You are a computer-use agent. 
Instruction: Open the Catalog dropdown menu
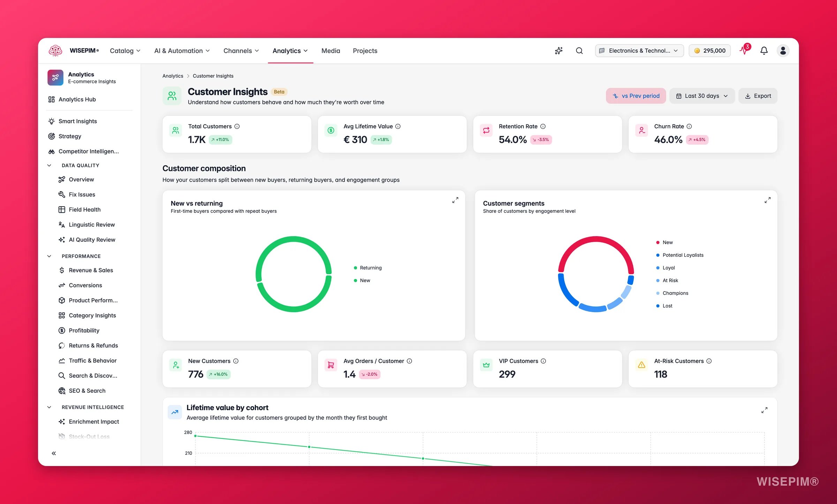tap(125, 51)
